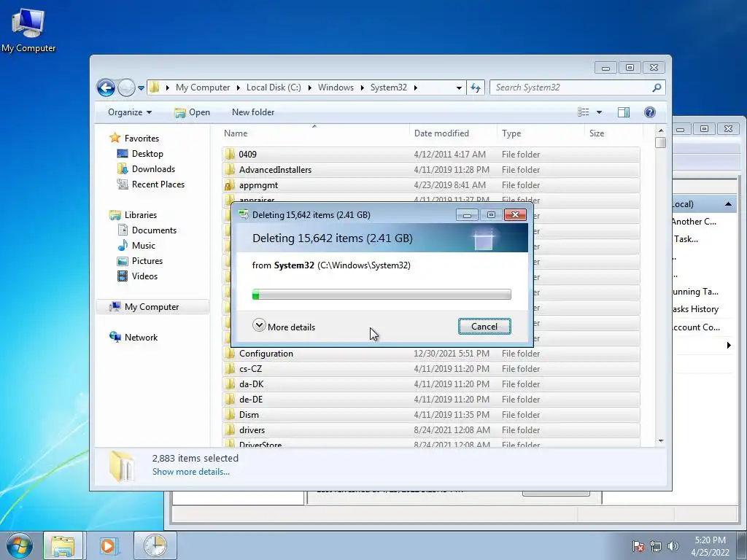Go back with the Explorer back arrow

point(106,87)
